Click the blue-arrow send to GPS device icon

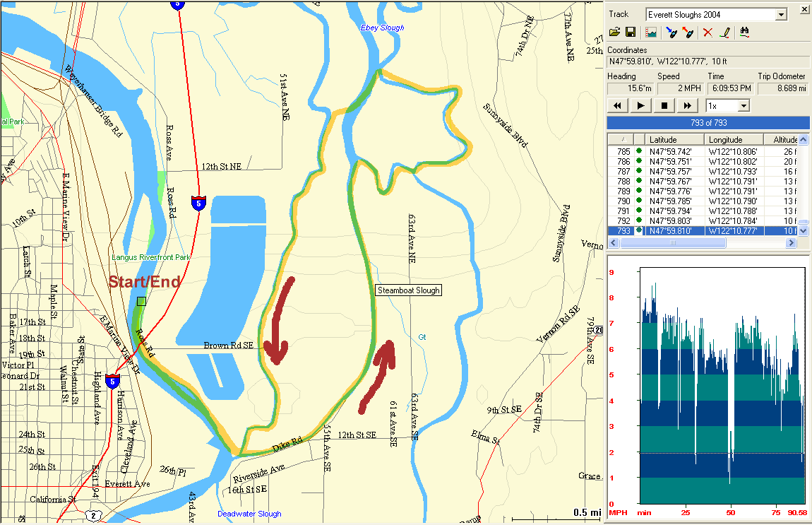coord(671,33)
